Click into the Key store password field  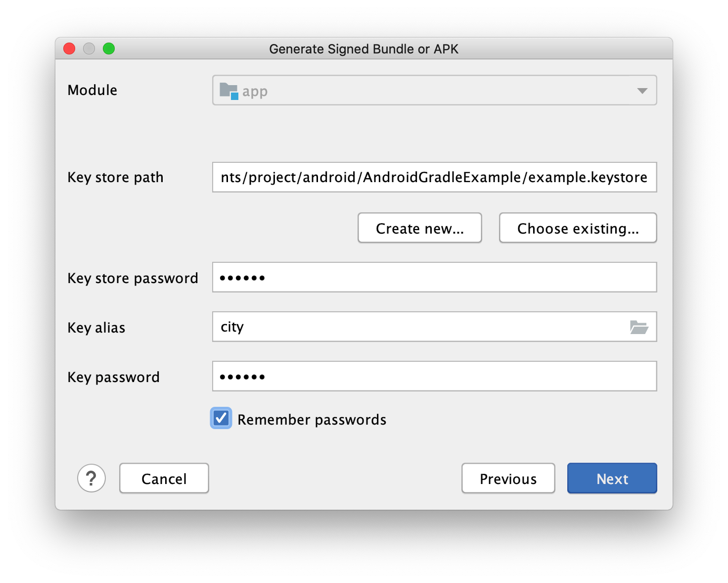coord(435,277)
